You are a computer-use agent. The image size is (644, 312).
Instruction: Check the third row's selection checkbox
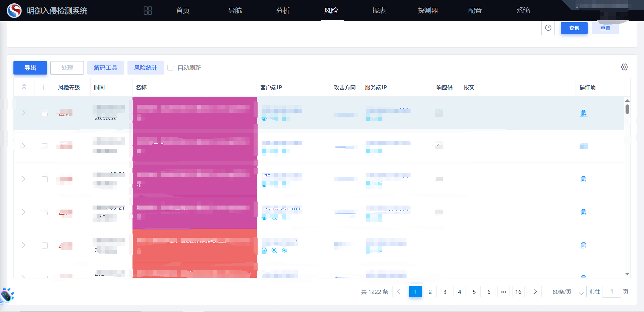[x=45, y=179]
